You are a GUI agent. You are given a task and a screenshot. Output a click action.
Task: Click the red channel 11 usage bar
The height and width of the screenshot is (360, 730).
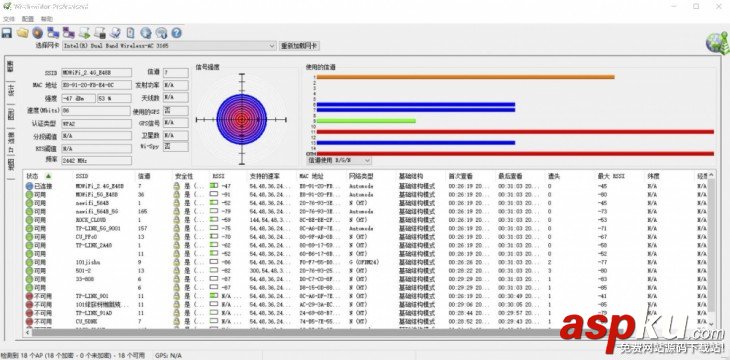tap(515, 132)
